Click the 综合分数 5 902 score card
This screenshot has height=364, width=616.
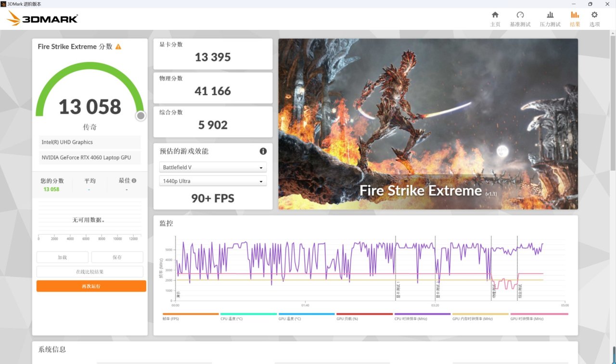[213, 122]
